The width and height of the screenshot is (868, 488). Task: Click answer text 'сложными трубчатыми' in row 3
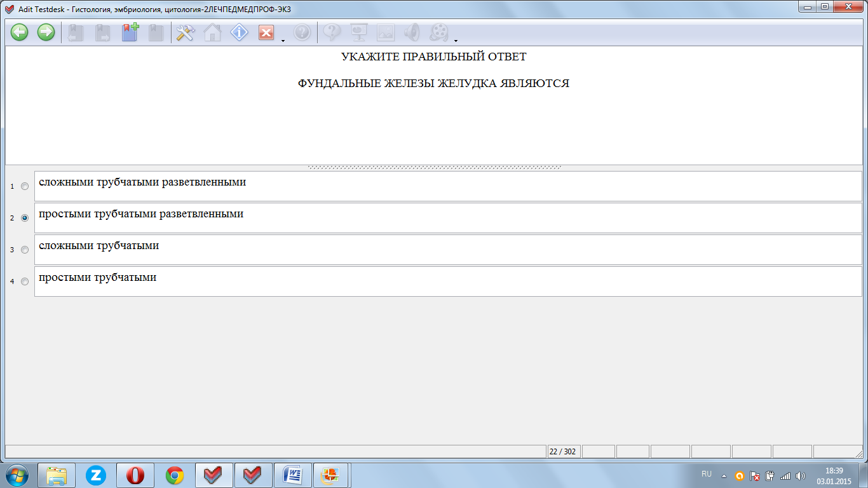click(98, 246)
